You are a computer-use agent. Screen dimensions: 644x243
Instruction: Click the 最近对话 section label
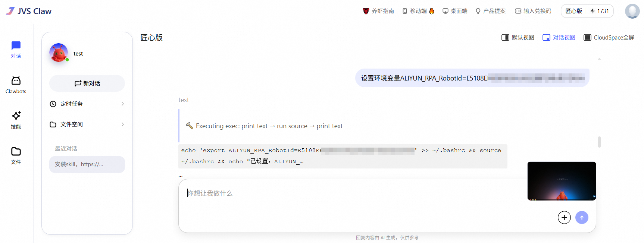click(66, 148)
